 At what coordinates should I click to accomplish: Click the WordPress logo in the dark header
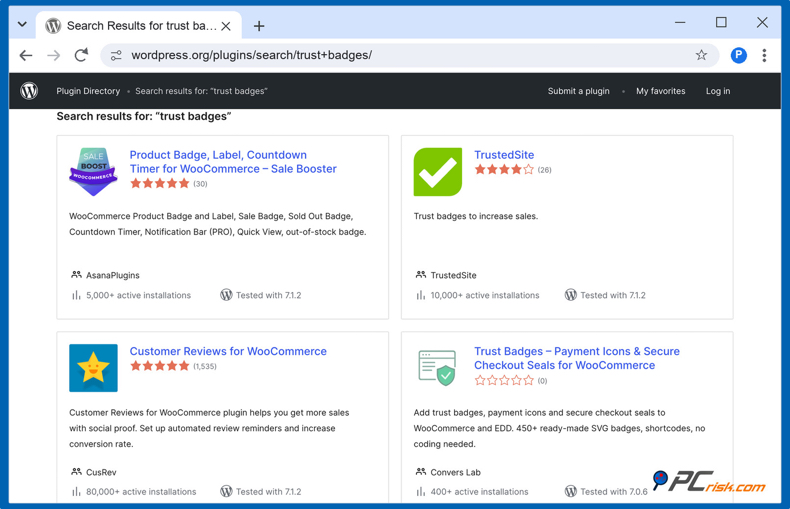29,91
